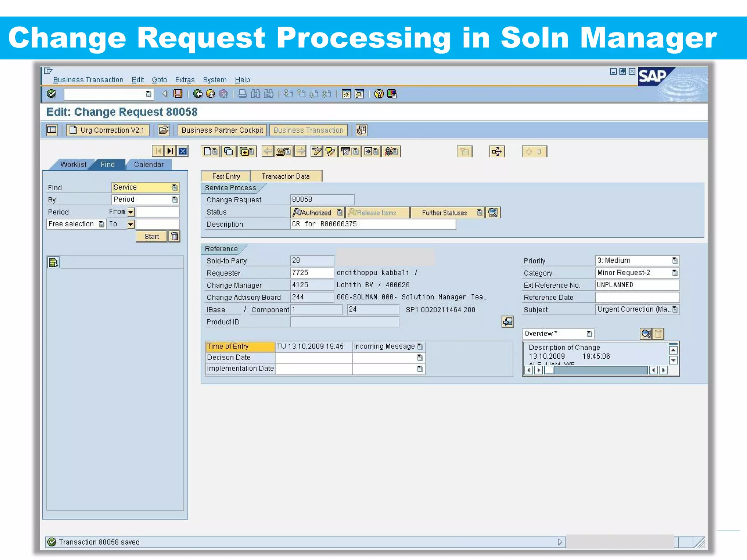Toggle the locator panel icon left of Urg Correction
Viewport: 747px width, 560px height.
[x=52, y=130]
